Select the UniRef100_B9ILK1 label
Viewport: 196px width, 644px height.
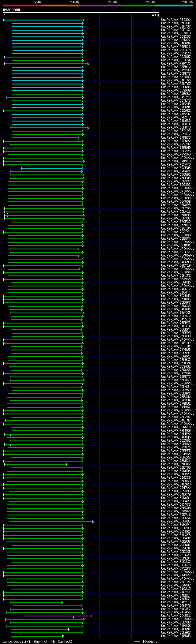point(176,252)
